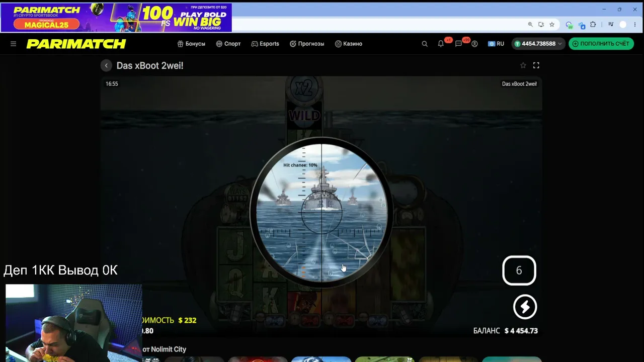Viewport: 644px width, 362px height.
Task: Click the blue-badged extension icon
Action: 582,25
